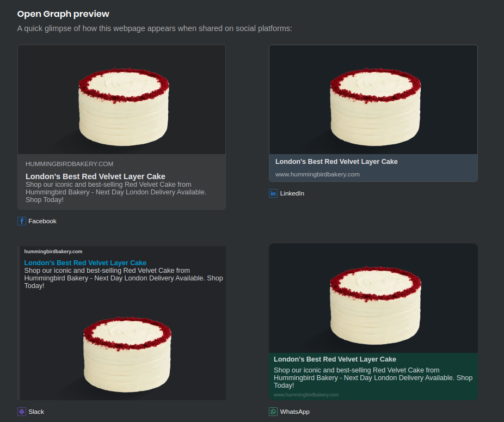Click HUMMINGBIRDBAKERY.COM domain in Facebook card
504x422 pixels.
pyautogui.click(x=69, y=164)
